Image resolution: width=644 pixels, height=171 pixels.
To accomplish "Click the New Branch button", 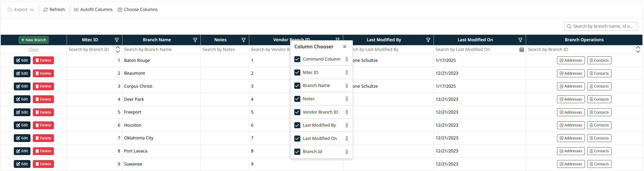I will 34,40.
